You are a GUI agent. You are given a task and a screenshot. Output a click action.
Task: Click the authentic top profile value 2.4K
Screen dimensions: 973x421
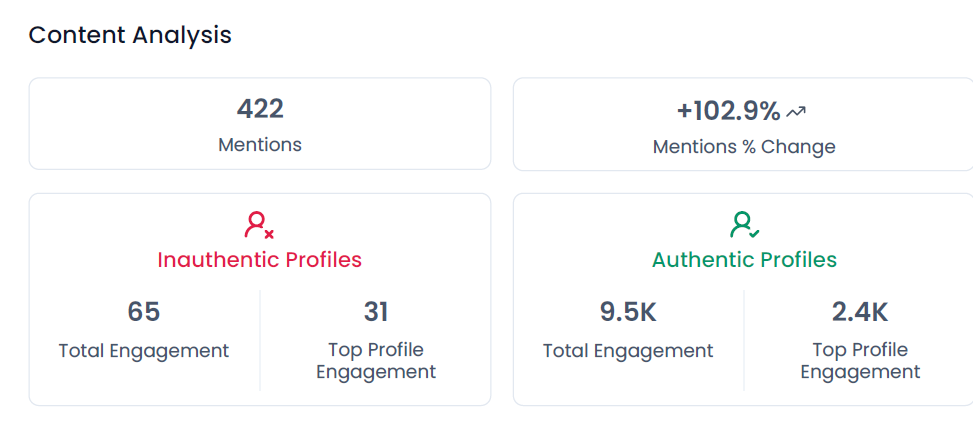pyautogui.click(x=860, y=312)
